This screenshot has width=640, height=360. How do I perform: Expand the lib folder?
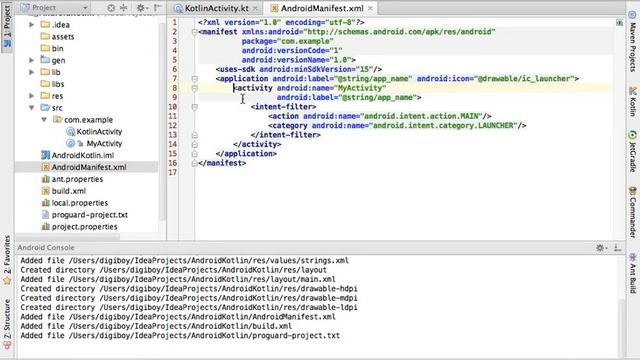[31, 72]
